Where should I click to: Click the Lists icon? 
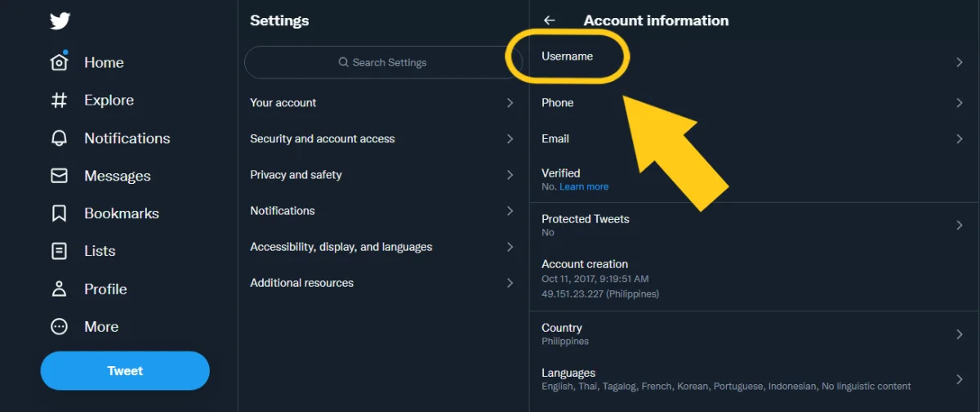click(x=60, y=251)
